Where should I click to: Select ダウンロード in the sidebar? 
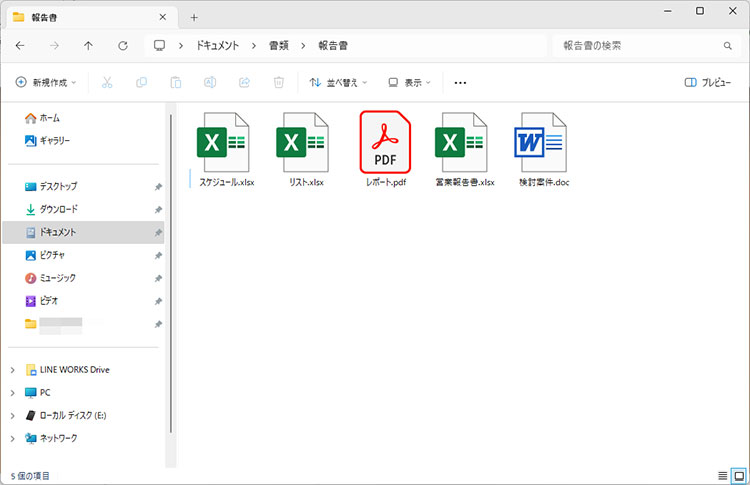[x=58, y=209]
